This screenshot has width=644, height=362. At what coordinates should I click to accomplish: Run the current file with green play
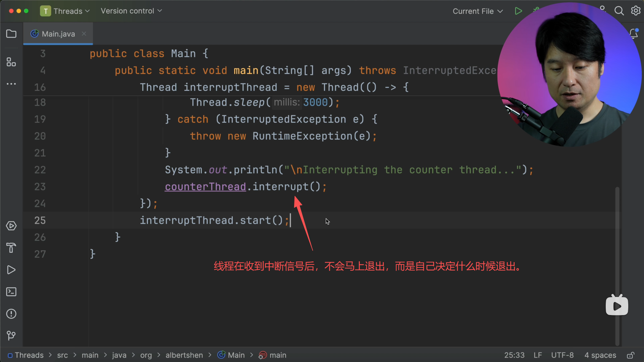(x=518, y=11)
